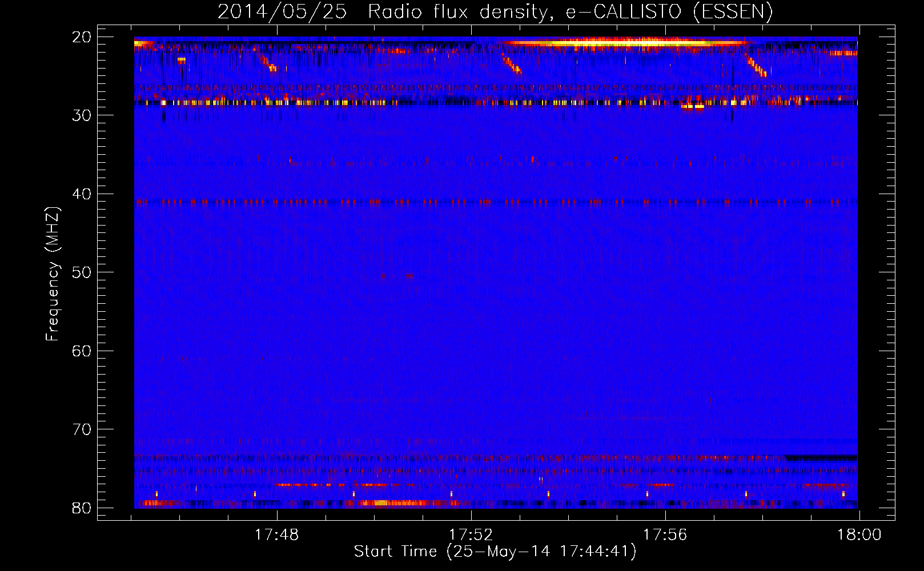Click the 17:52 time tick label
This screenshot has height=571, width=924.
coord(471,535)
